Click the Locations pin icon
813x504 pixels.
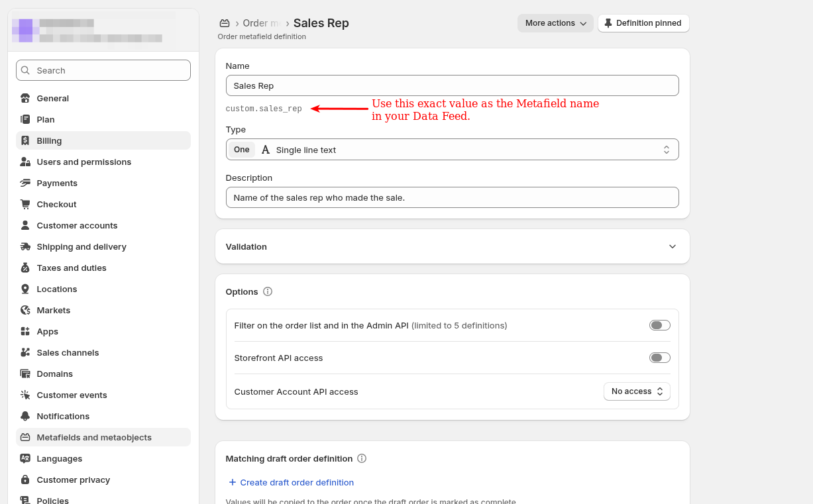[x=25, y=289]
